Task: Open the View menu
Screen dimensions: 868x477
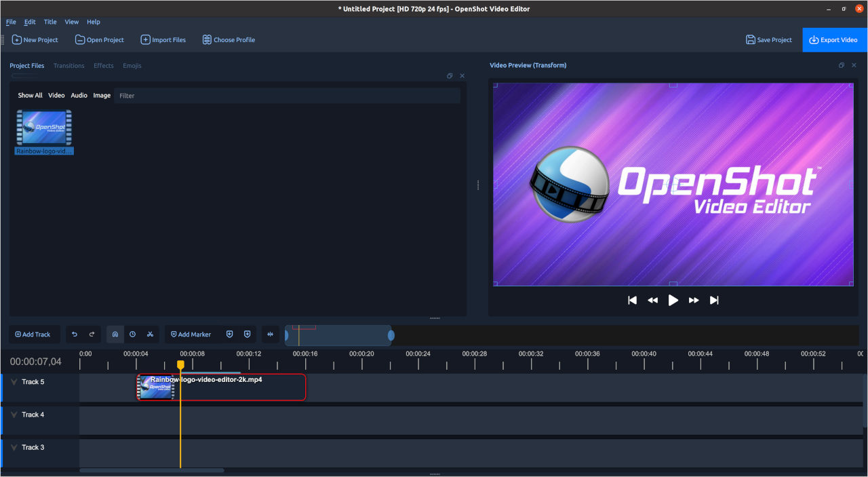Action: click(x=71, y=21)
